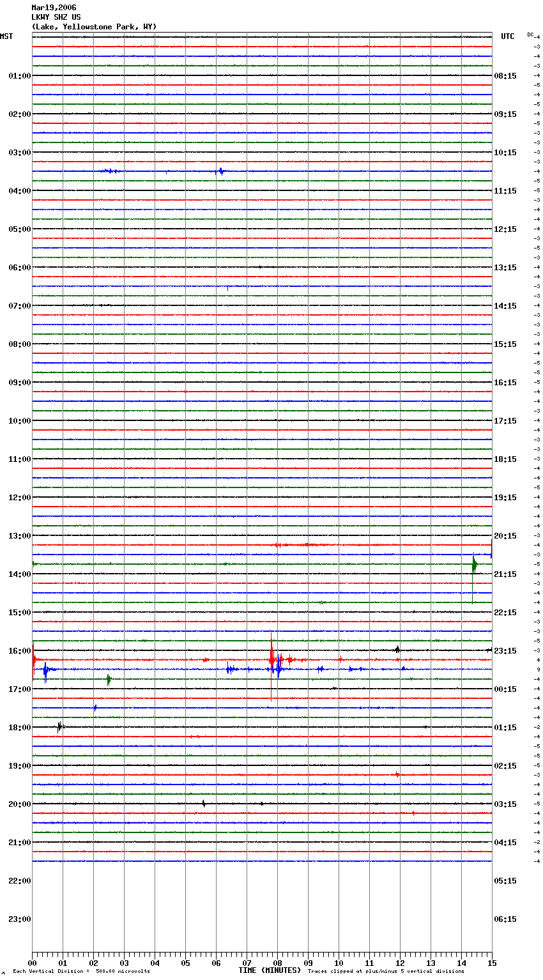Click the 09:15 UTC time label

(x=505, y=114)
